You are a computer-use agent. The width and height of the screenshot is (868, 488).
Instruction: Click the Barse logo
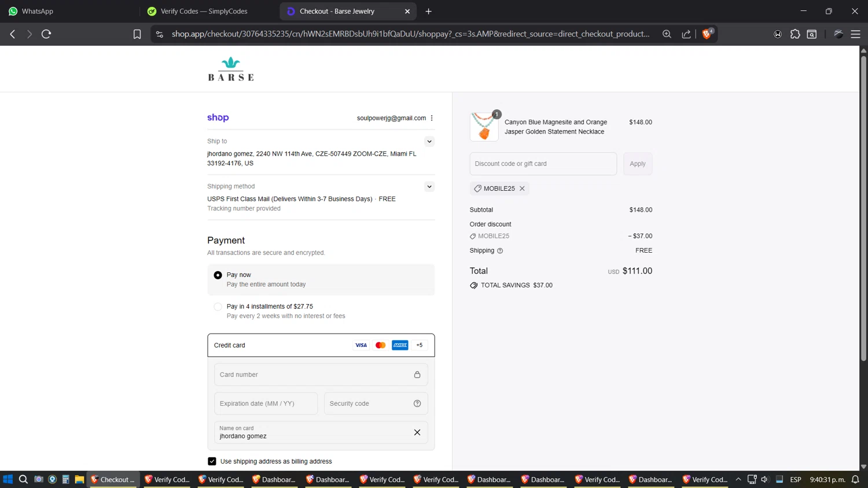231,69
